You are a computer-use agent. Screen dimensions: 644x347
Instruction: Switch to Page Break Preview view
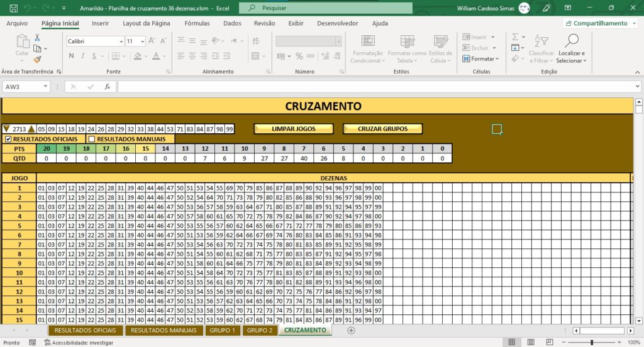tap(550, 342)
